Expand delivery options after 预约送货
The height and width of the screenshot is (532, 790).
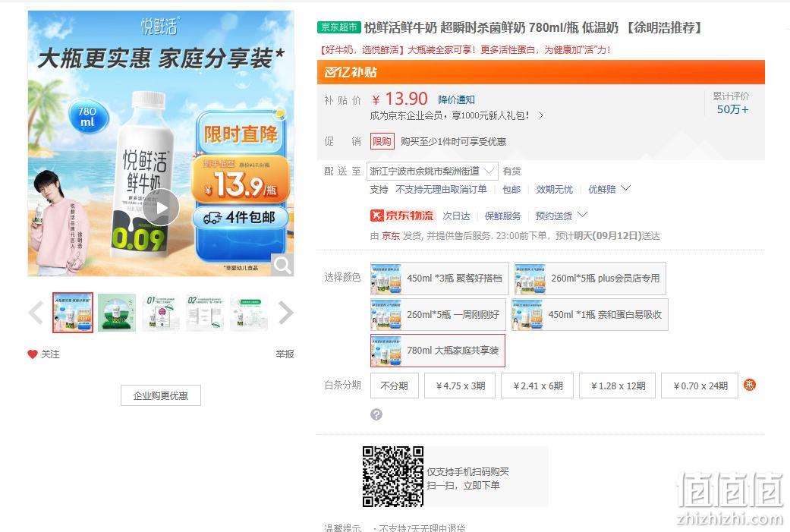coord(582,215)
